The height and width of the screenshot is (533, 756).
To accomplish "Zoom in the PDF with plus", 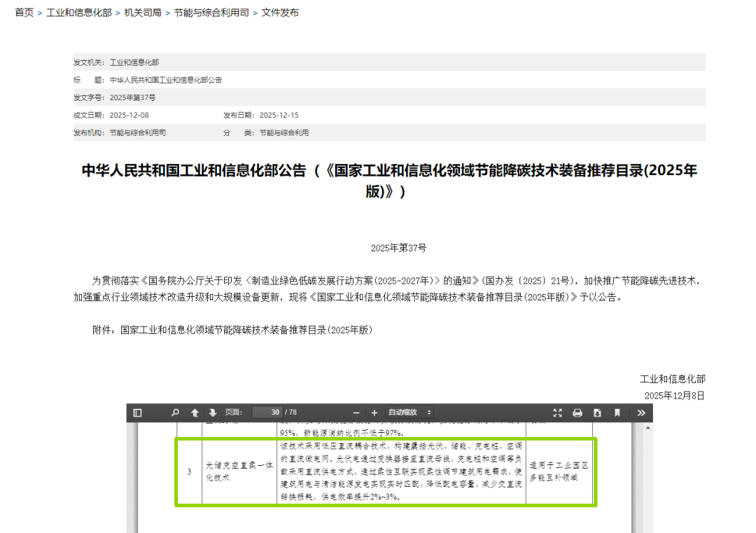I will pos(374,413).
